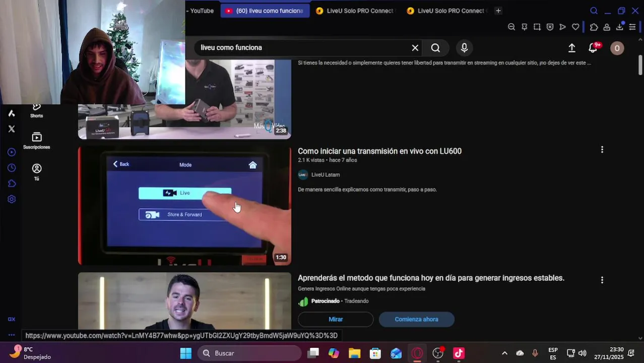
Task: Open the LiveU Latam channel link
Action: click(326, 175)
